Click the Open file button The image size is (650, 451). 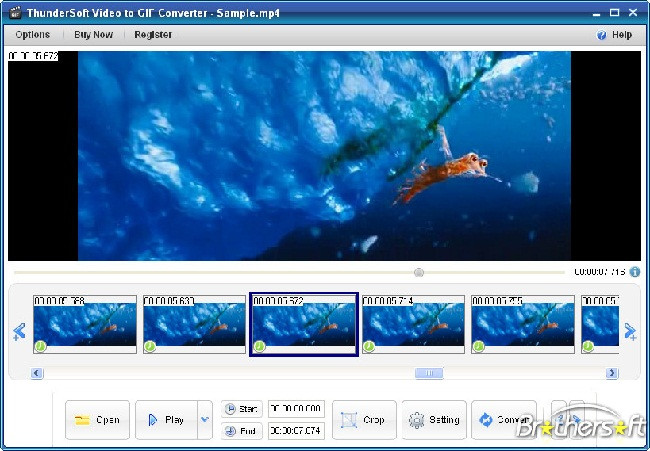[97, 420]
